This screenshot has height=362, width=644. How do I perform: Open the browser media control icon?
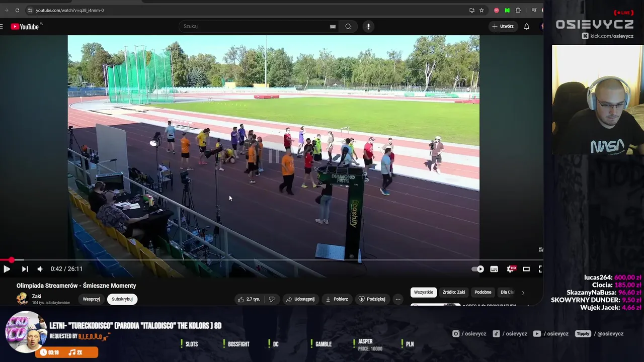(x=534, y=10)
